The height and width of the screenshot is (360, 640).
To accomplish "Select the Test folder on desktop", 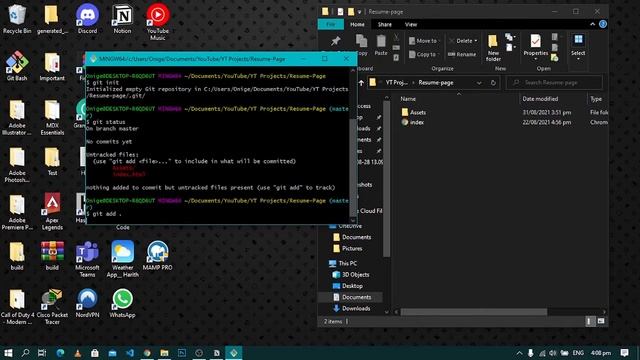I will [x=52, y=162].
